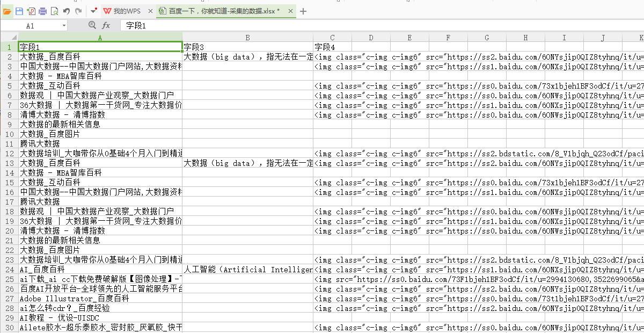Click row 7 cell 36大数据
The height and width of the screenshot is (333, 644).
point(100,105)
